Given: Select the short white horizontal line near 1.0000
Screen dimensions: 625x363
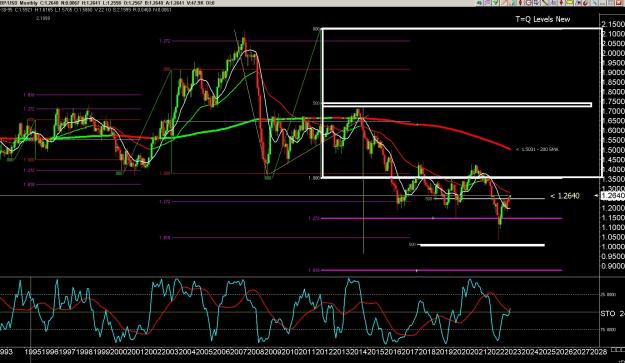Looking at the screenshot, I should (482, 245).
